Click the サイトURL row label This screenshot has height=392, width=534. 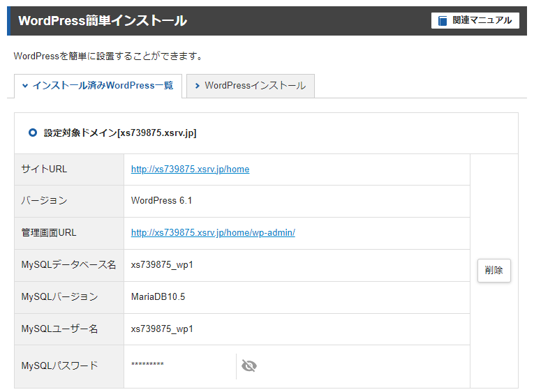click(44, 169)
